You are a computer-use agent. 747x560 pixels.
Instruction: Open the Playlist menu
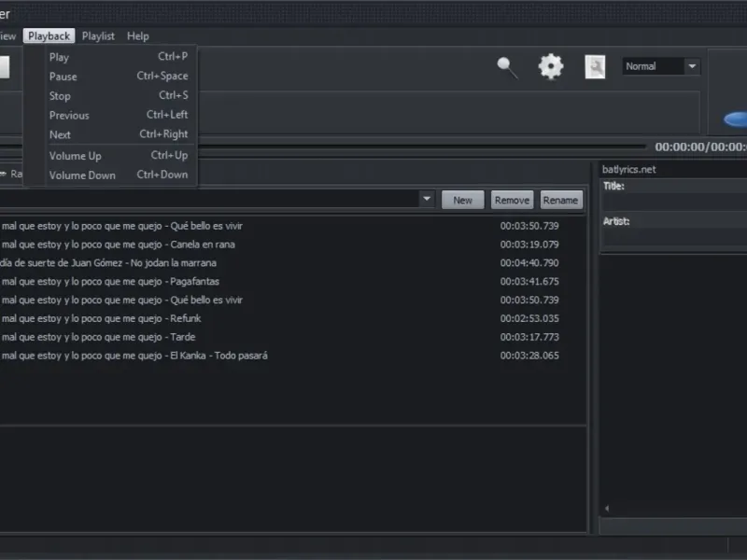pos(98,36)
